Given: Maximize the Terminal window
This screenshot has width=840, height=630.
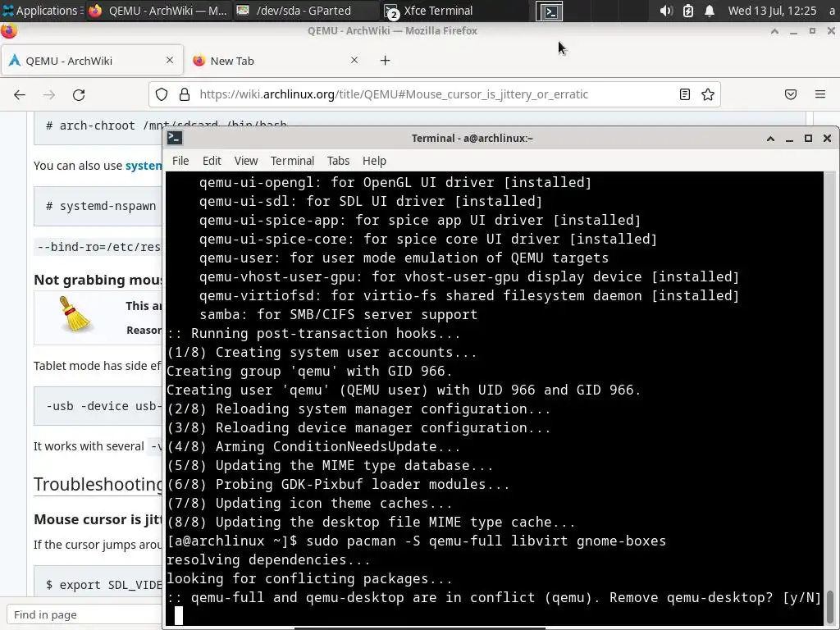Looking at the screenshot, I should (x=808, y=138).
